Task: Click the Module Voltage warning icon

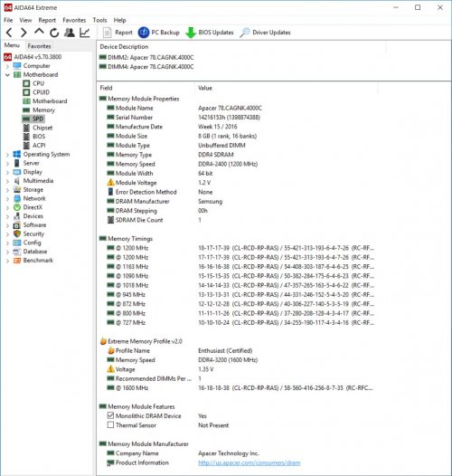Action: 110,183
